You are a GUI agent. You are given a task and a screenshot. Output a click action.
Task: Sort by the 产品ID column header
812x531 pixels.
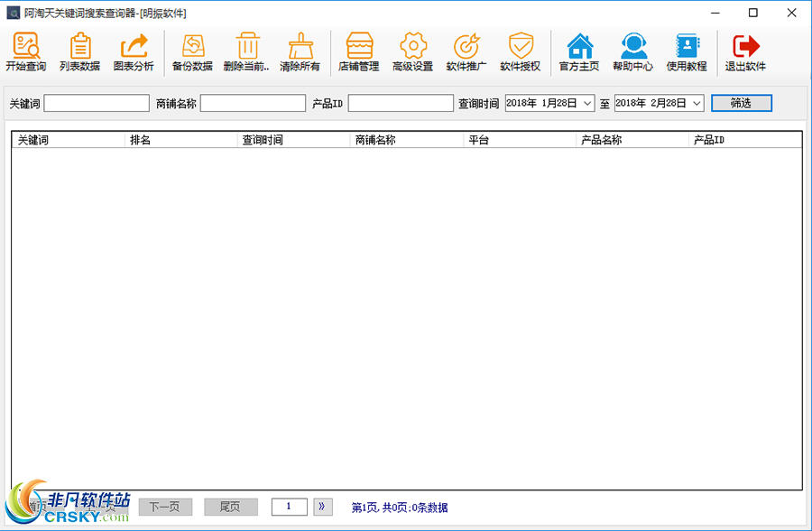tap(745, 140)
